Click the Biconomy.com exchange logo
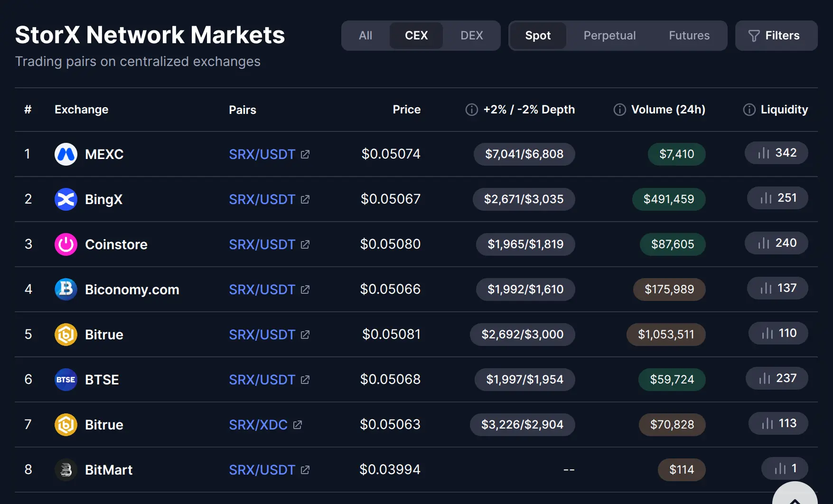This screenshot has height=504, width=833. (x=66, y=289)
